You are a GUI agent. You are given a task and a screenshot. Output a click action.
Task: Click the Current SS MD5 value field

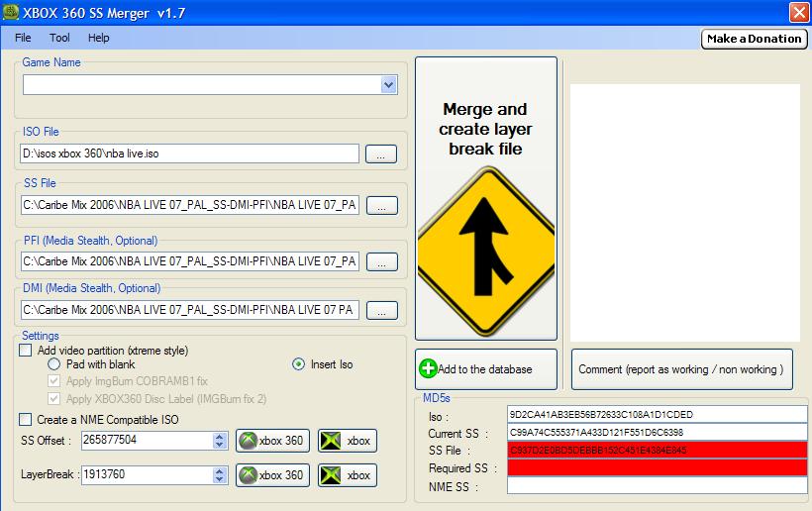658,433
